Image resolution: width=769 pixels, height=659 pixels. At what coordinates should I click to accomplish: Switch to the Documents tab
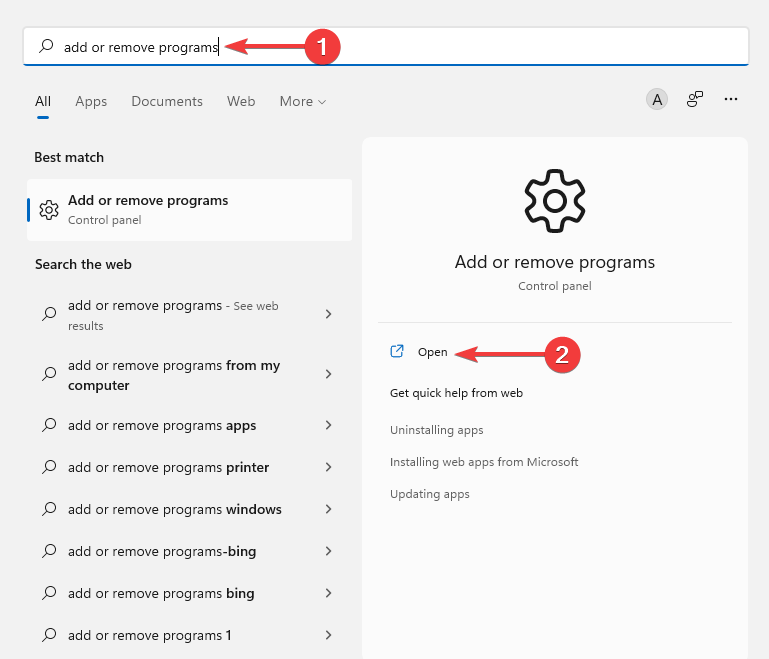click(x=167, y=101)
